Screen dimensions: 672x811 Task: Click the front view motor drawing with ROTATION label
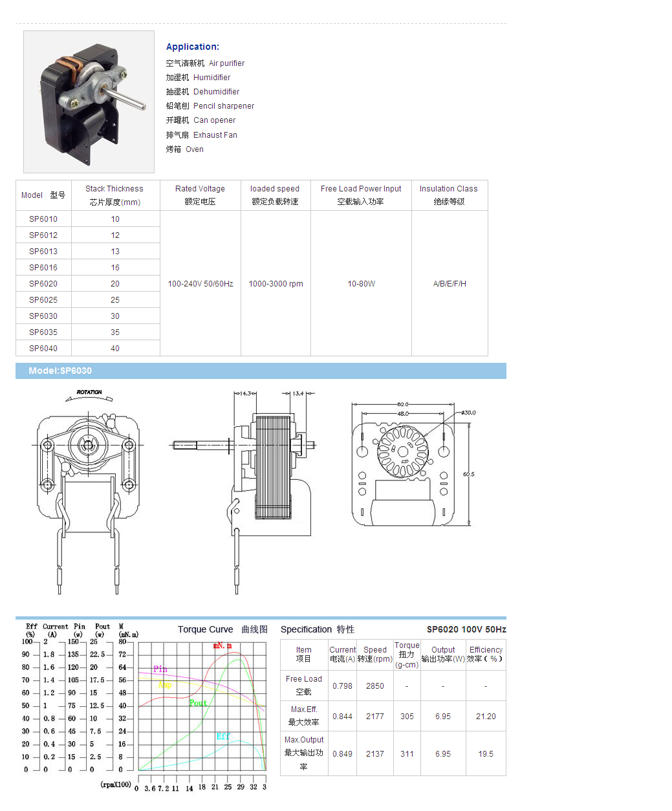tap(88, 492)
